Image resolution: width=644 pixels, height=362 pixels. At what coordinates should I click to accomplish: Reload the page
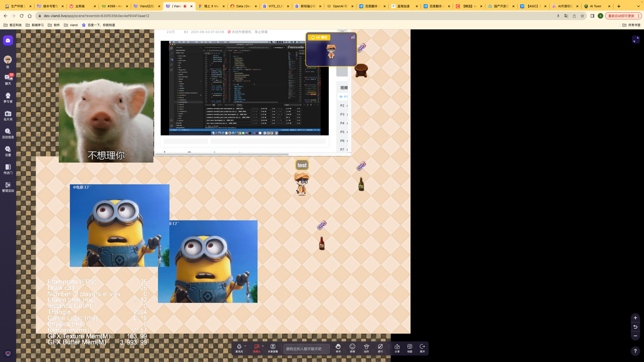pos(22,16)
